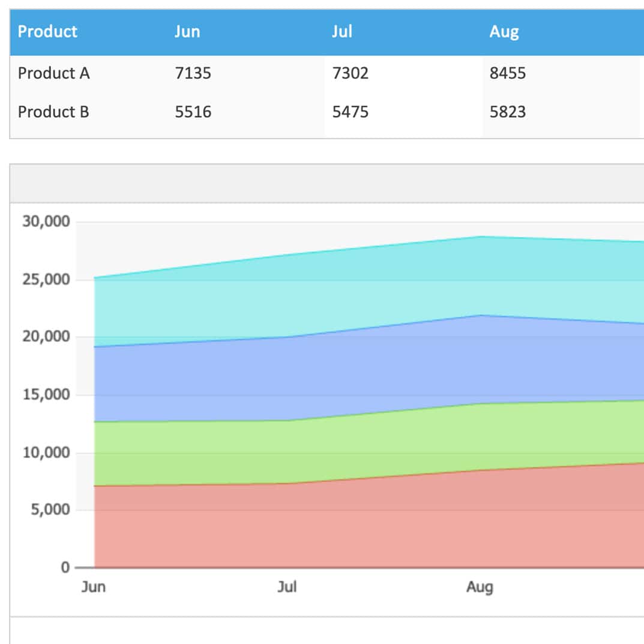Click the gray chart panel header bar
Screen dimensions: 644x644
[327, 184]
